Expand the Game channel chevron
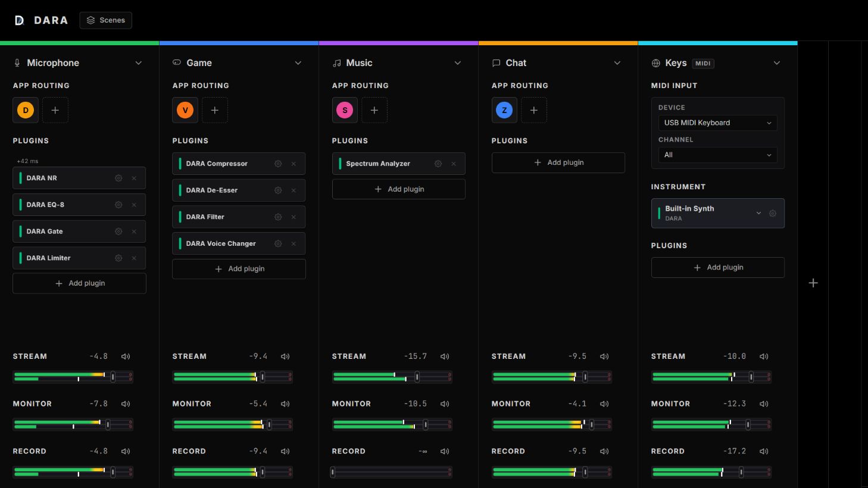Screen dimensions: 868x488 (x=298, y=63)
